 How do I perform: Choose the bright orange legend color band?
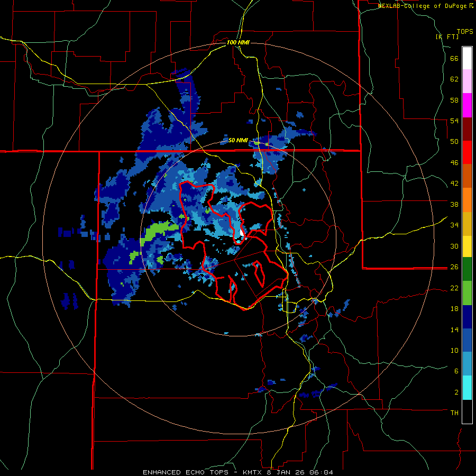tap(467, 200)
